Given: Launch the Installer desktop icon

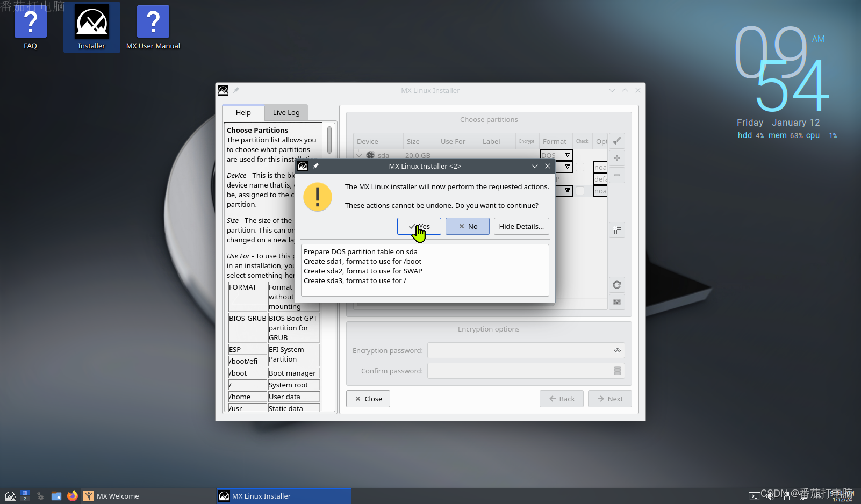Looking at the screenshot, I should (91, 27).
